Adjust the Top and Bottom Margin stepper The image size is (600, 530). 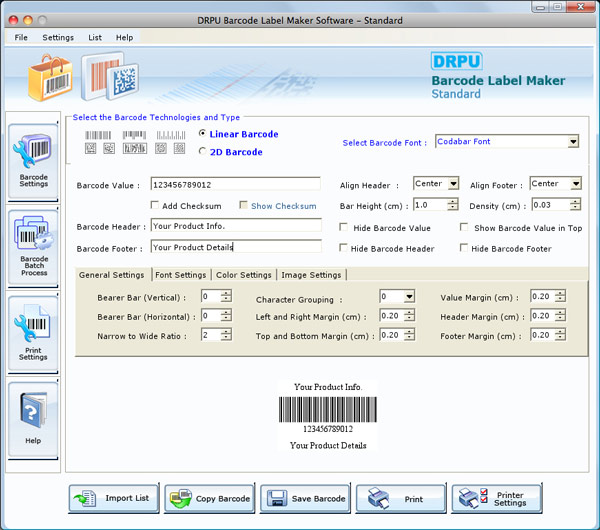[409, 335]
